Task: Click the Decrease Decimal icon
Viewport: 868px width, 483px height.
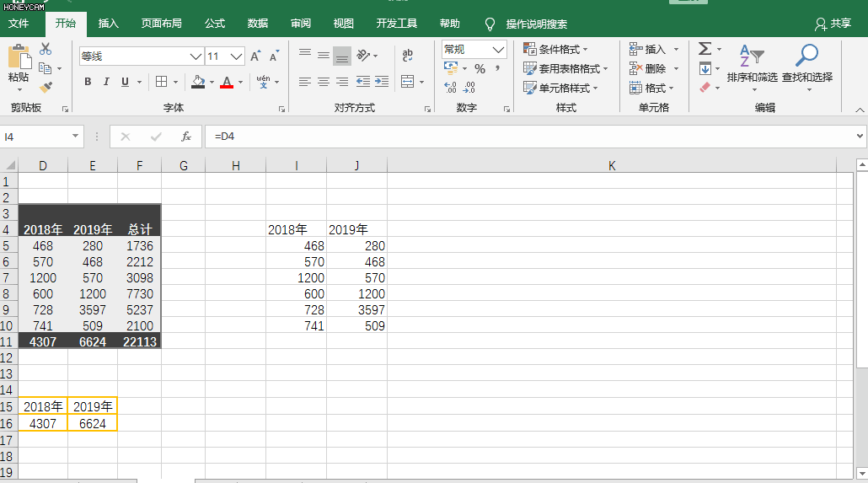Action: pyautogui.click(x=469, y=88)
